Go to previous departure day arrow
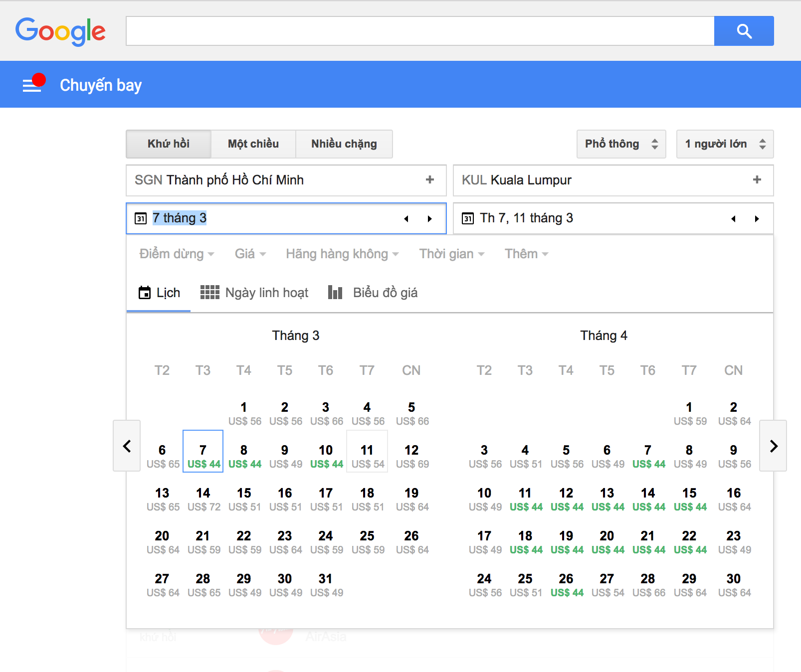801x672 pixels. coord(406,218)
